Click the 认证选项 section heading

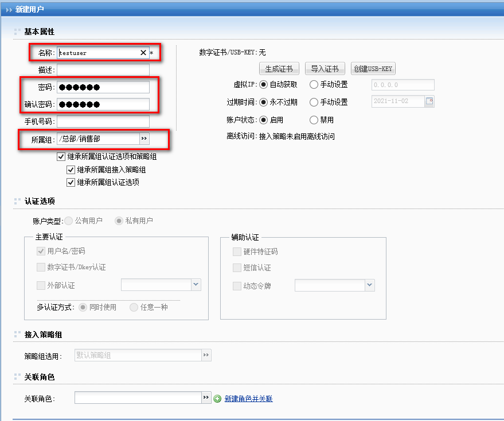[40, 201]
